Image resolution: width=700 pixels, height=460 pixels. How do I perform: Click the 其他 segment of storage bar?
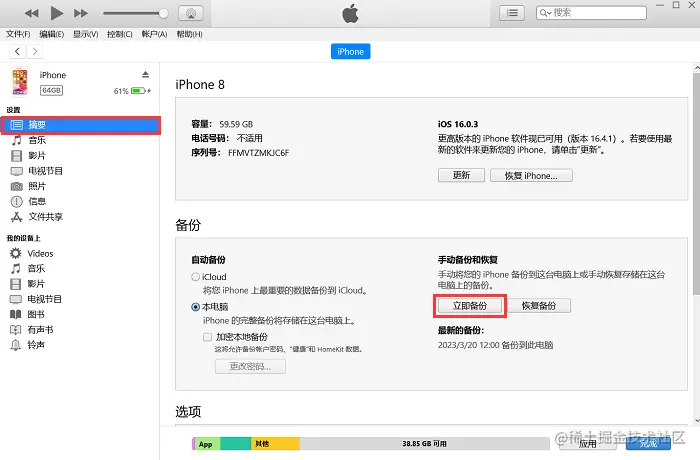pyautogui.click(x=275, y=443)
